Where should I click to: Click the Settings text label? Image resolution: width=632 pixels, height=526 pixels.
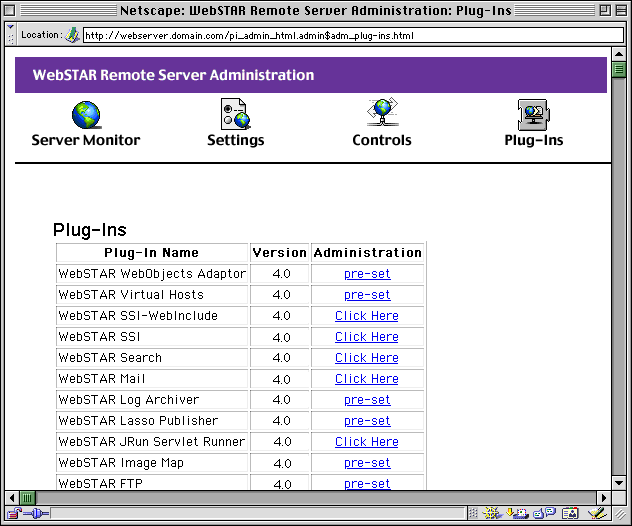point(236,140)
